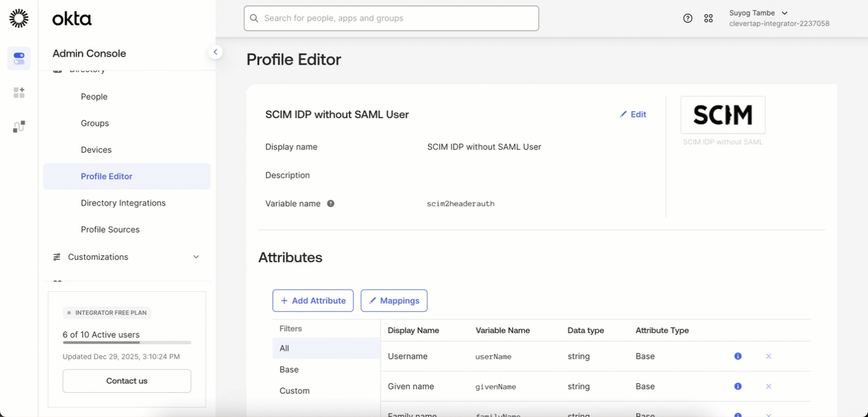Viewport: 868px width, 417px height.
Task: Switch to the Custom attributes filter
Action: click(294, 390)
